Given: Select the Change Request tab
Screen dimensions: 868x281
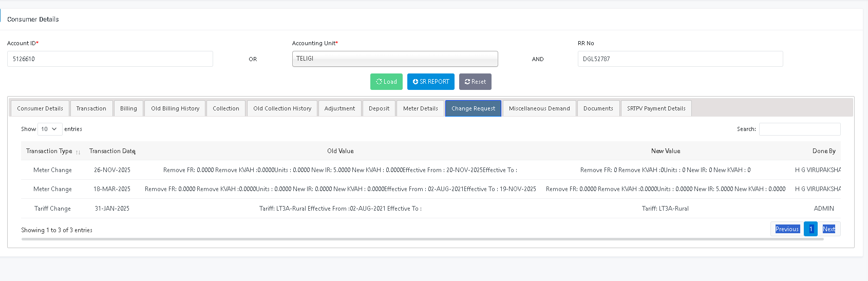Looking at the screenshot, I should coord(473,108).
